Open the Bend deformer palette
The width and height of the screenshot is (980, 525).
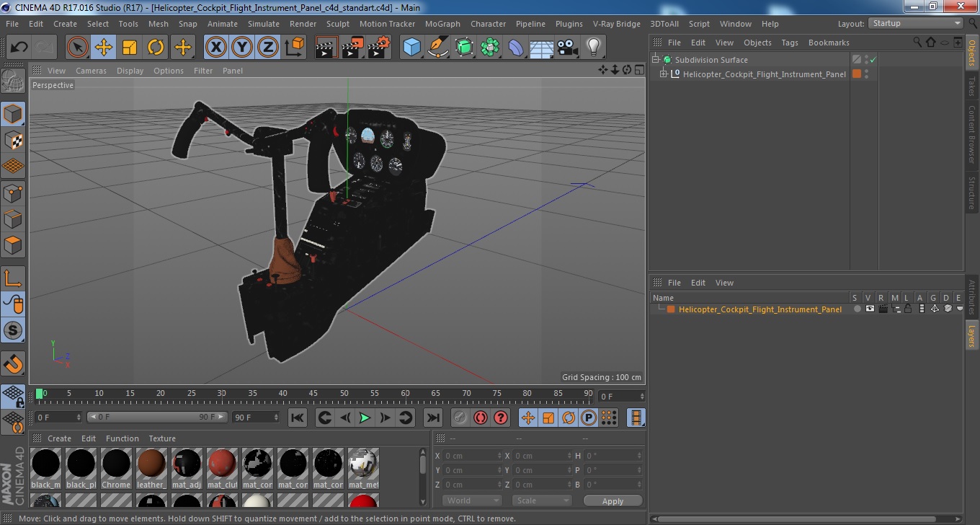[516, 48]
